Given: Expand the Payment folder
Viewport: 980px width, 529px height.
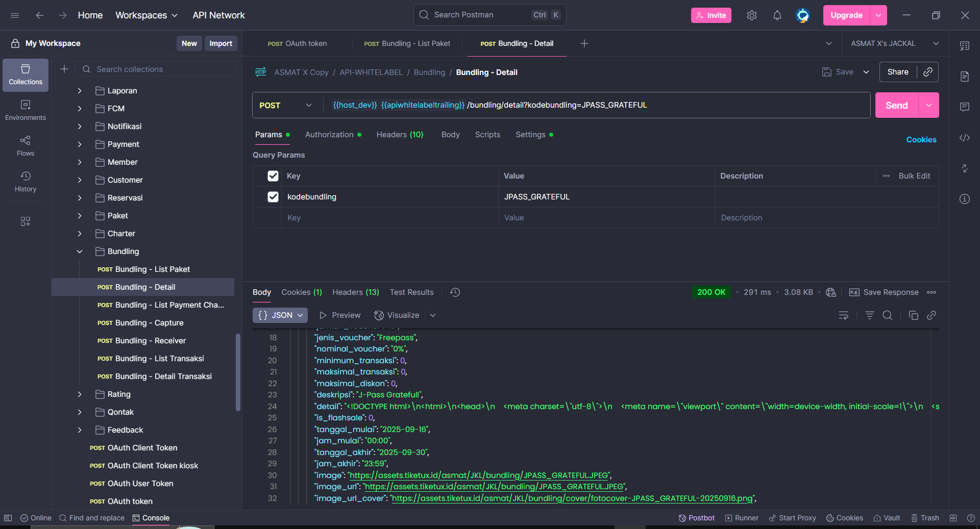Looking at the screenshot, I should click(80, 144).
